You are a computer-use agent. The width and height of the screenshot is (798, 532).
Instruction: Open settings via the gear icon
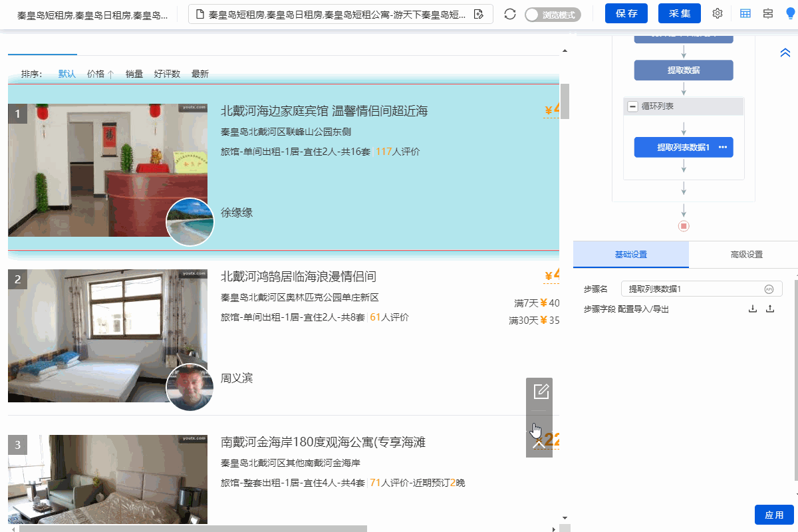718,14
